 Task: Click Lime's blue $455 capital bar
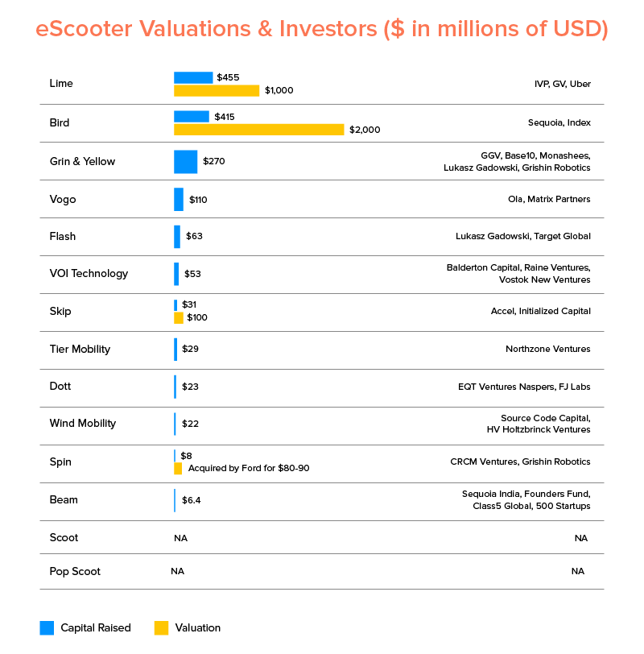pos(193,77)
